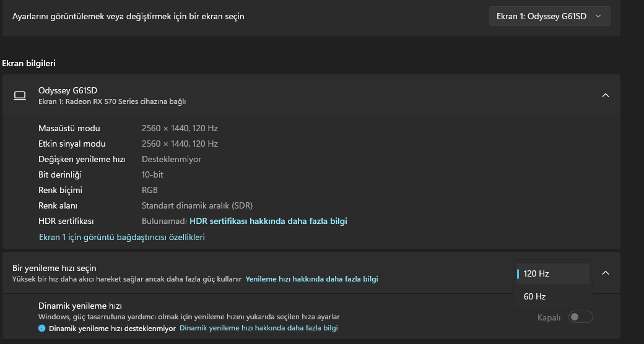This screenshot has height=344, width=644.
Task: Click the Bir yenileme hızı seçin title
Action: point(54,268)
